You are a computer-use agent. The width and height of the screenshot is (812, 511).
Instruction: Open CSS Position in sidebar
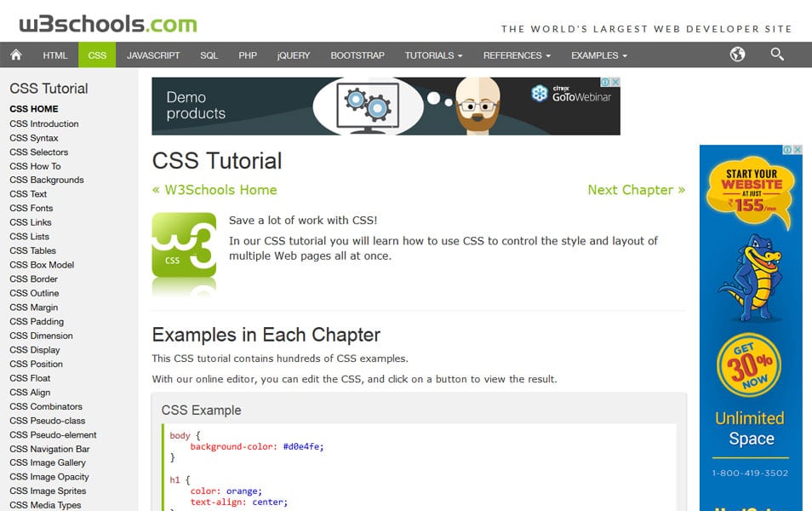pyautogui.click(x=37, y=364)
